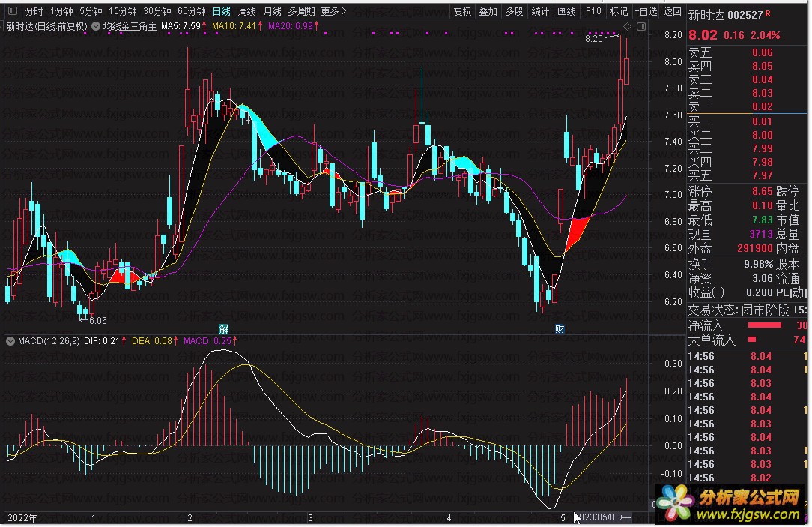Image resolution: width=812 pixels, height=527 pixels.
Task: Click the DIF: 0.21 value
Action: pyautogui.click(x=102, y=341)
